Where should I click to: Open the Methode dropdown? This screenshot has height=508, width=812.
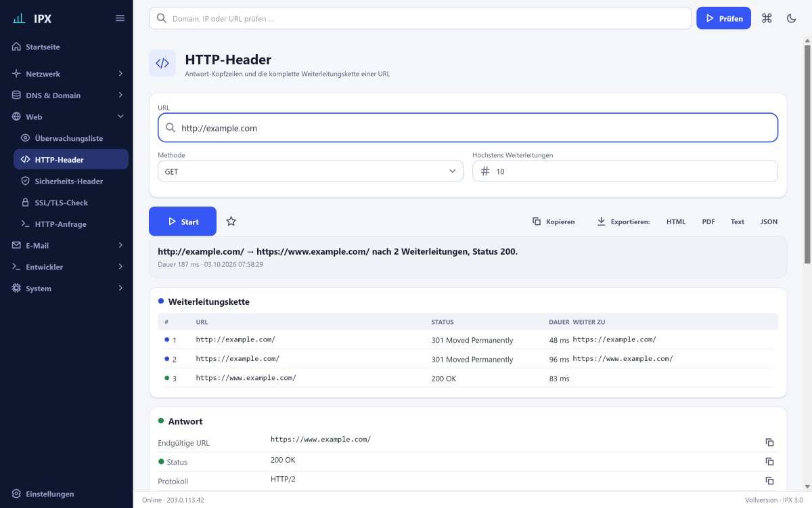coord(311,171)
